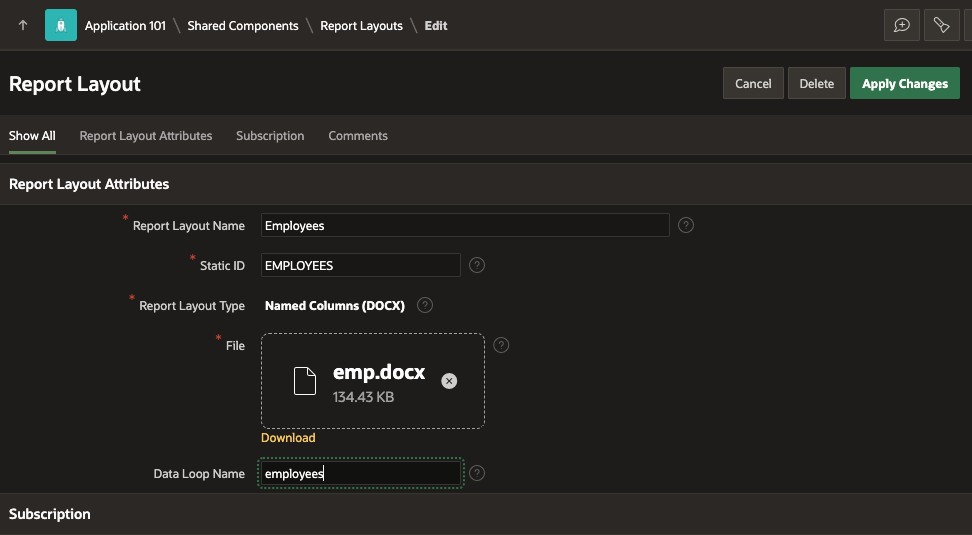Show help for Report Layout Type
The image size is (972, 535).
(x=425, y=305)
